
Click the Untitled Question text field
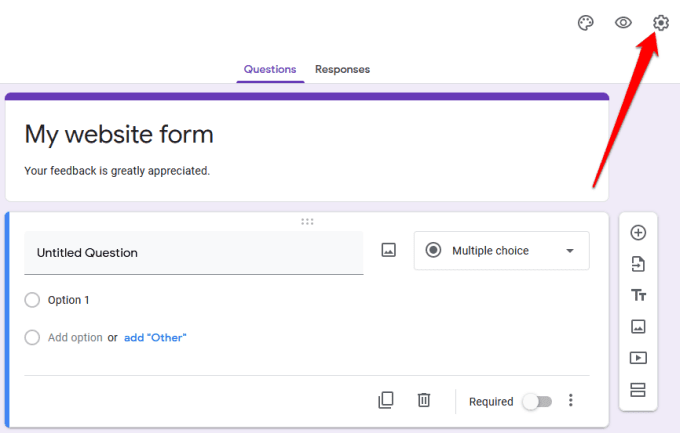coord(193,253)
